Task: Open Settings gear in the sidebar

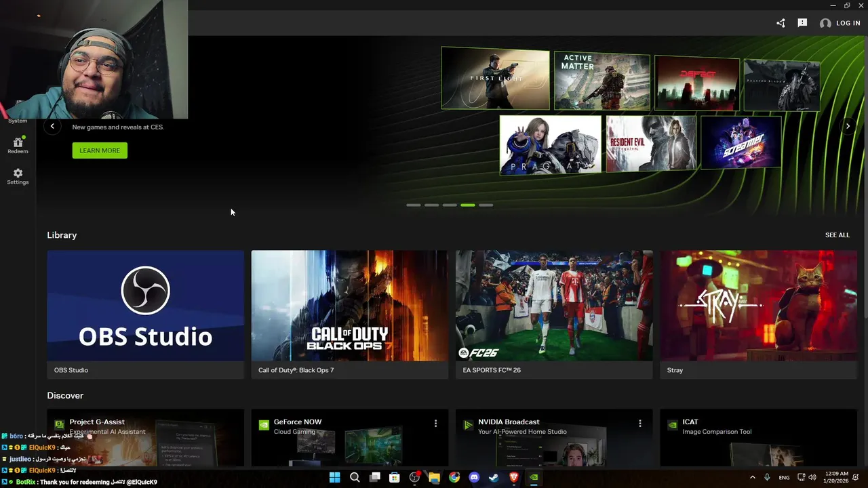Action: pyautogui.click(x=18, y=176)
